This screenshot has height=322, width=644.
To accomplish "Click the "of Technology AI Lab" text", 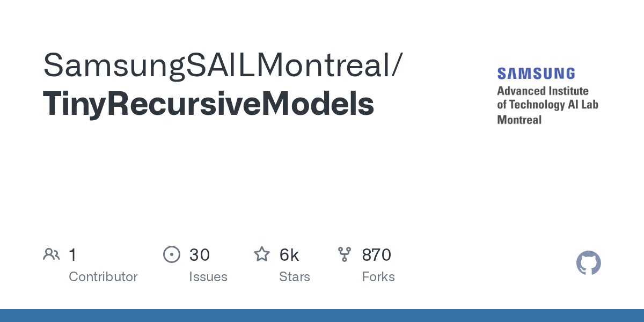I will coord(547,105).
